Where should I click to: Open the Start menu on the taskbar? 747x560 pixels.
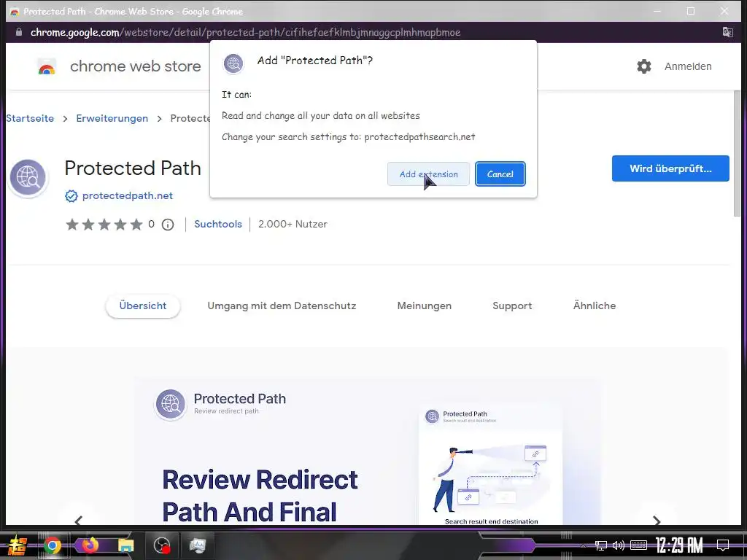coord(17,545)
